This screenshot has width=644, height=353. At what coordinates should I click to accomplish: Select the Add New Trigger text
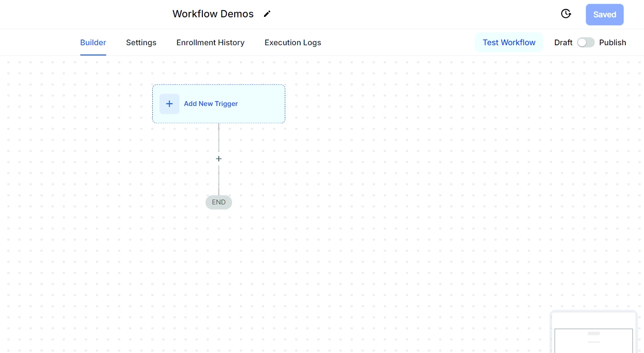tap(211, 104)
